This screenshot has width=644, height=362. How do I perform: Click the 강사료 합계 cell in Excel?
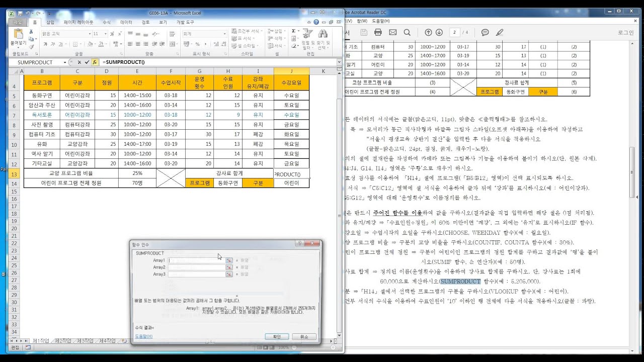[229, 173]
